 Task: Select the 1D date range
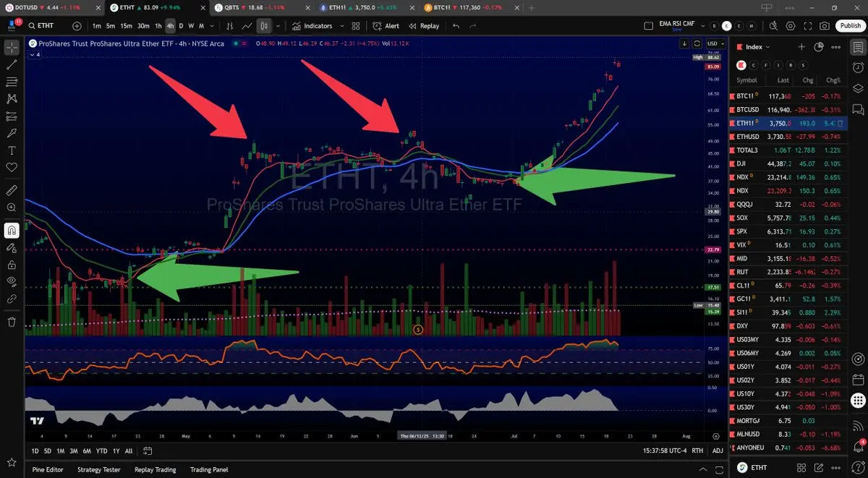click(x=35, y=451)
